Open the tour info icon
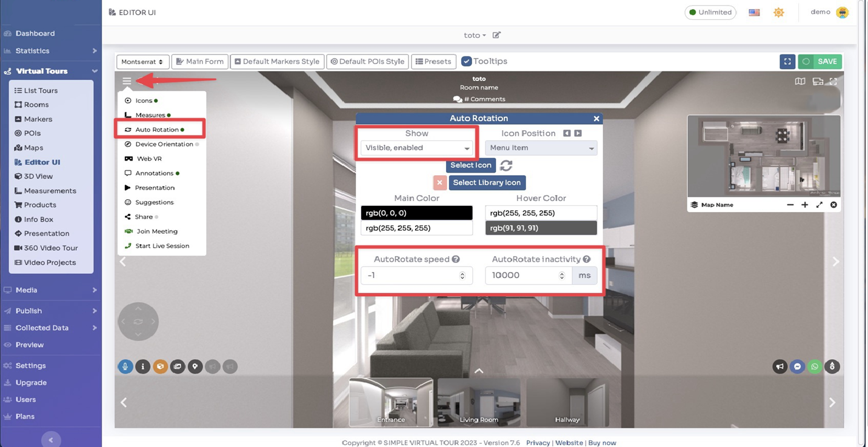This screenshot has width=868, height=447. pos(142,366)
